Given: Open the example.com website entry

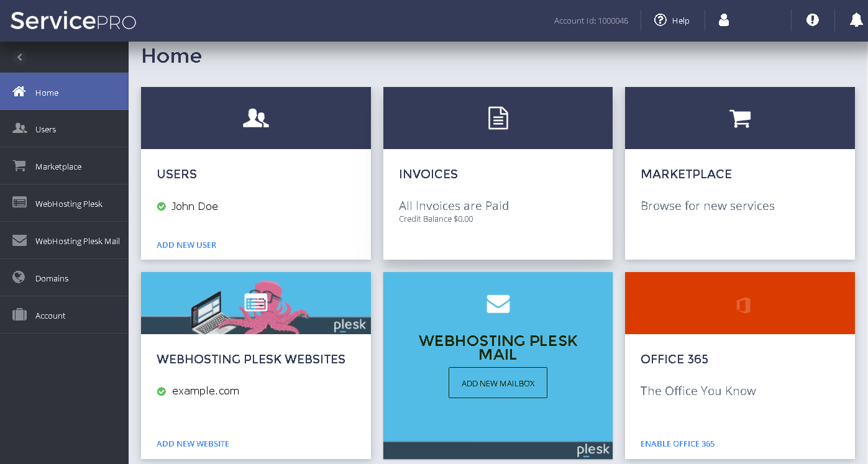Looking at the screenshot, I should tap(205, 391).
